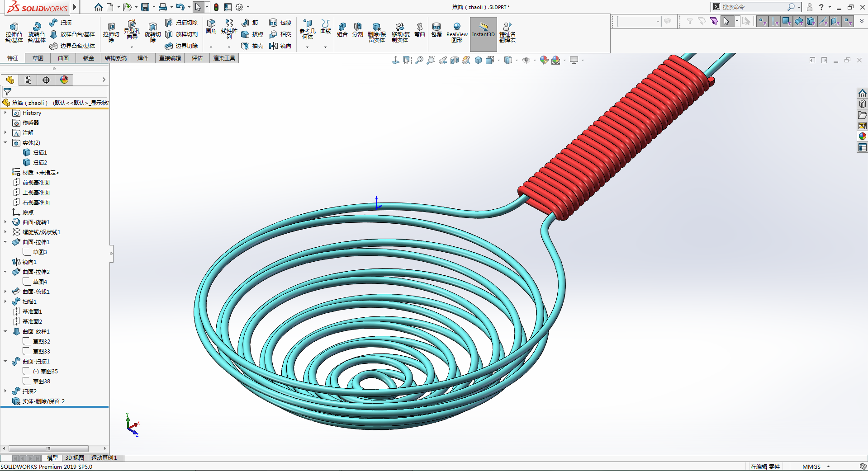Switch to the 草图 sketch ribbon tab
Screen dimensions: 868x471
coord(38,58)
